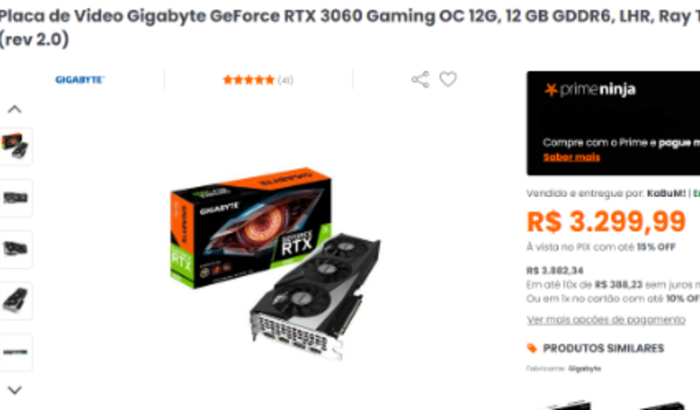This screenshot has height=410, width=700.
Task: Open the Gigabyte brand logo
Action: (x=79, y=80)
